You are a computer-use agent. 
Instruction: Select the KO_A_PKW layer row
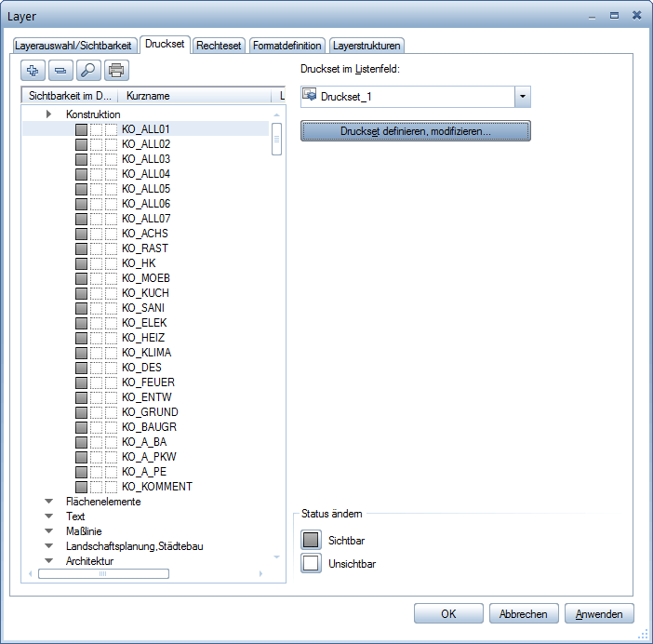[x=146, y=457]
